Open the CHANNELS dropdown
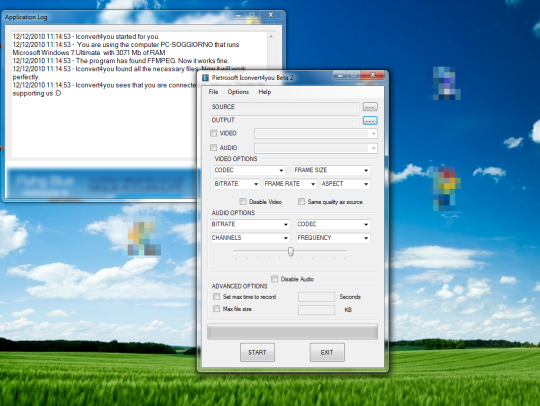 pos(250,238)
